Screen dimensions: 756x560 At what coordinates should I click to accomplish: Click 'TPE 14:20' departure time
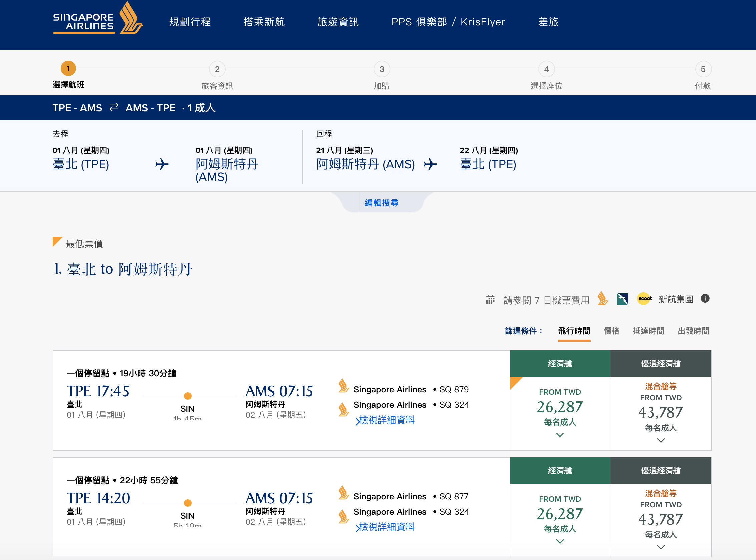98,498
